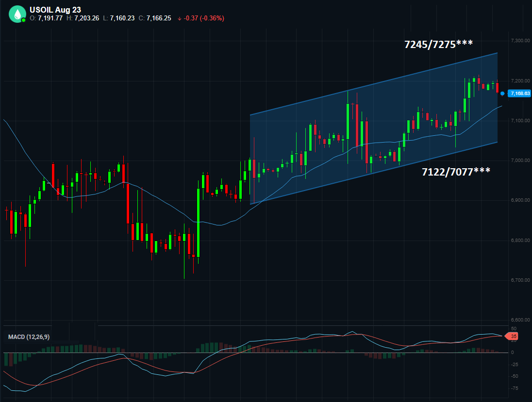Click the red change value -0.37 (-0.36%)
This screenshot has width=532, height=402.
(203, 18)
